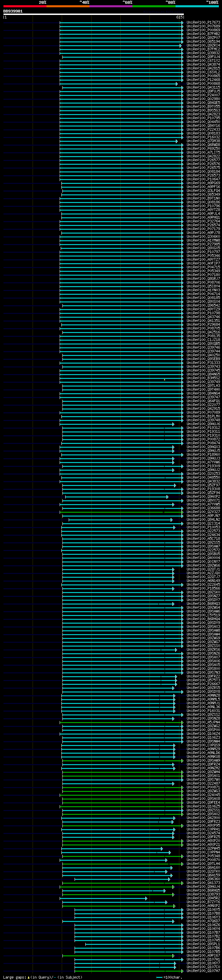The width and height of the screenshot is (222, 980).
Task: Open hit UniRef100_P00868
Action: [x=203, y=84]
